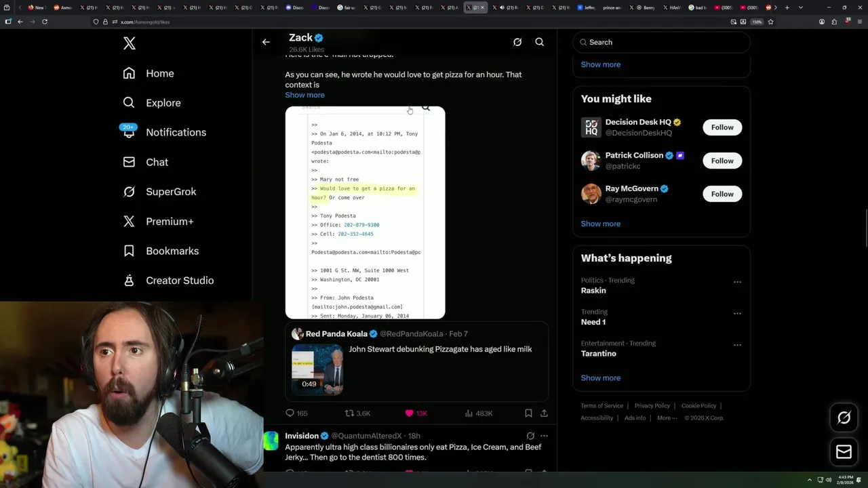Open SuperGrok icon in sidebar
The image size is (868, 488).
click(129, 192)
